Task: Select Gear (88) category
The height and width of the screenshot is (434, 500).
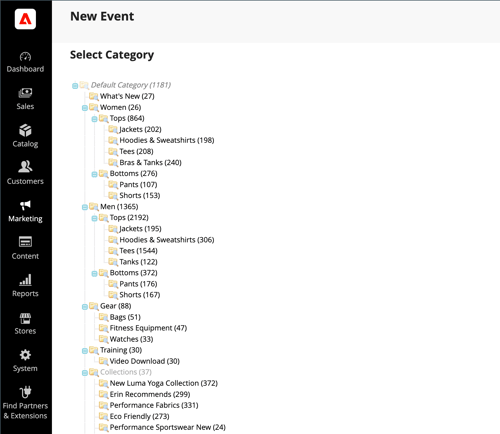Action: pyautogui.click(x=116, y=306)
